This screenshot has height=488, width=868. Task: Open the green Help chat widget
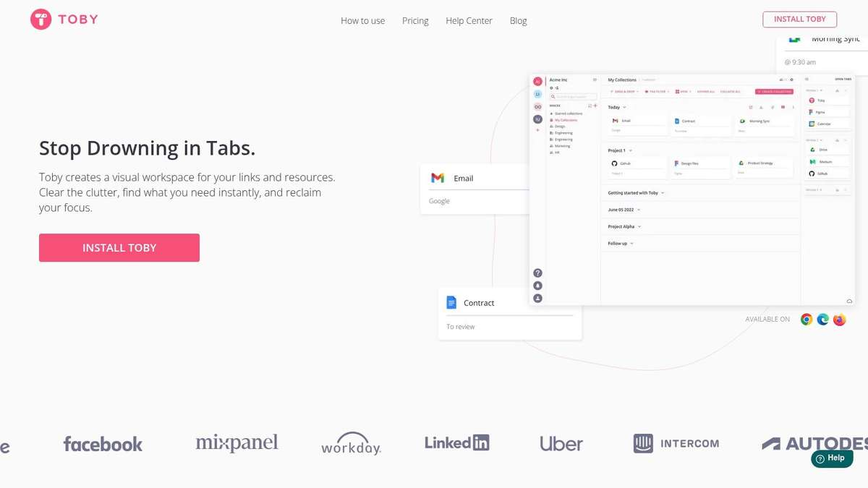pyautogui.click(x=831, y=458)
